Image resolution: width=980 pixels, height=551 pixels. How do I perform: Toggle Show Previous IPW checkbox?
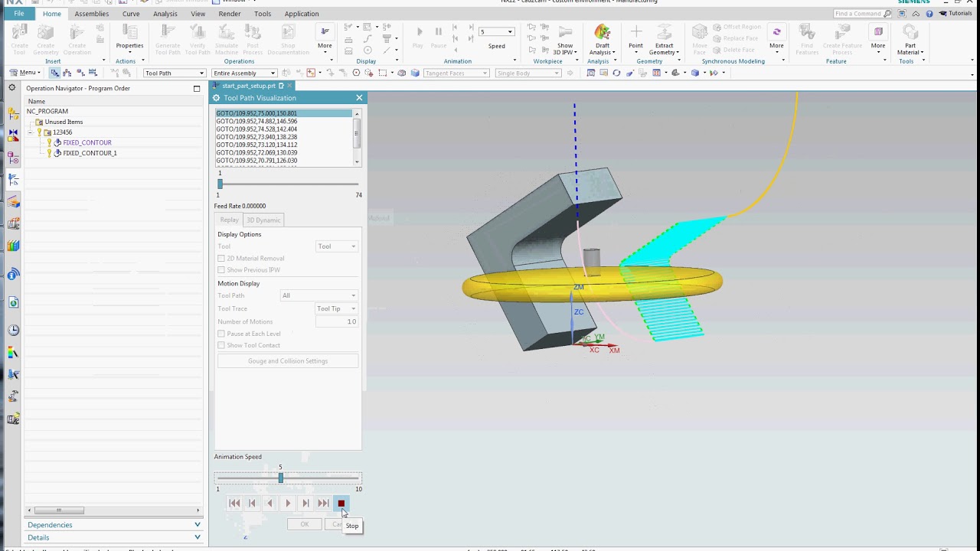(221, 270)
